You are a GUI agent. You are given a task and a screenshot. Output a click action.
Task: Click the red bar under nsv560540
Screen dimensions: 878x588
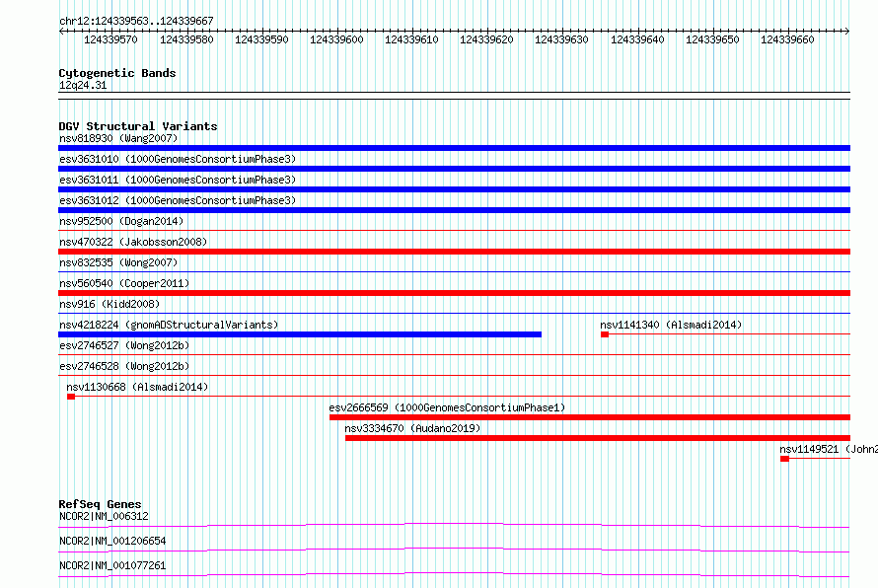click(x=454, y=293)
